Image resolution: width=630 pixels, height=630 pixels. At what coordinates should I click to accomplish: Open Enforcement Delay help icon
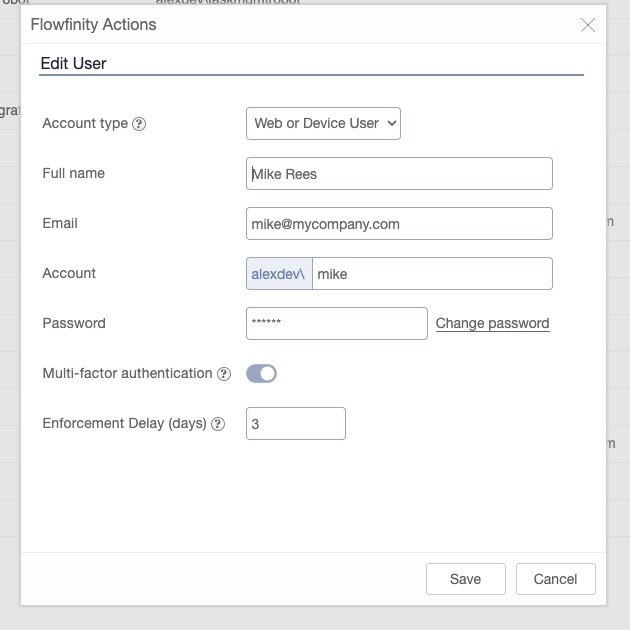(x=218, y=424)
